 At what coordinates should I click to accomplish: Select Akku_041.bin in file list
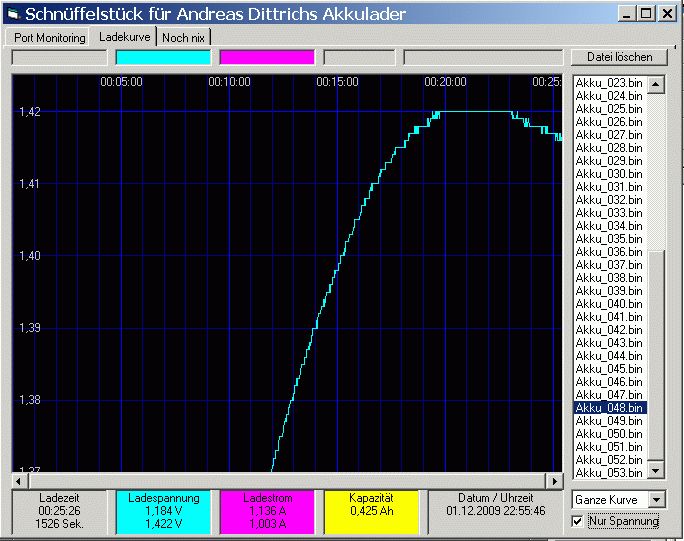tap(609, 317)
